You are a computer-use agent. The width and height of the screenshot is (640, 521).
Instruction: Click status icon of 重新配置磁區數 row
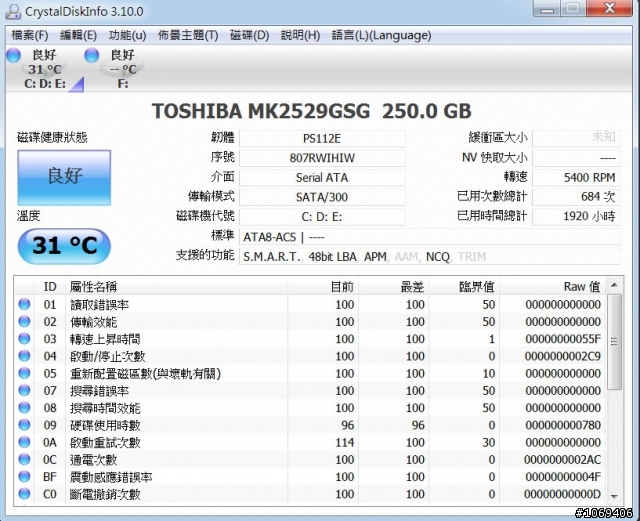pos(24,373)
